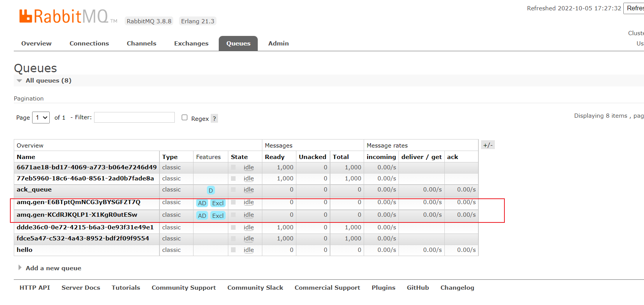Click Total 1,000 for ddde36c0 queue
This screenshot has height=305, width=644.
point(353,227)
